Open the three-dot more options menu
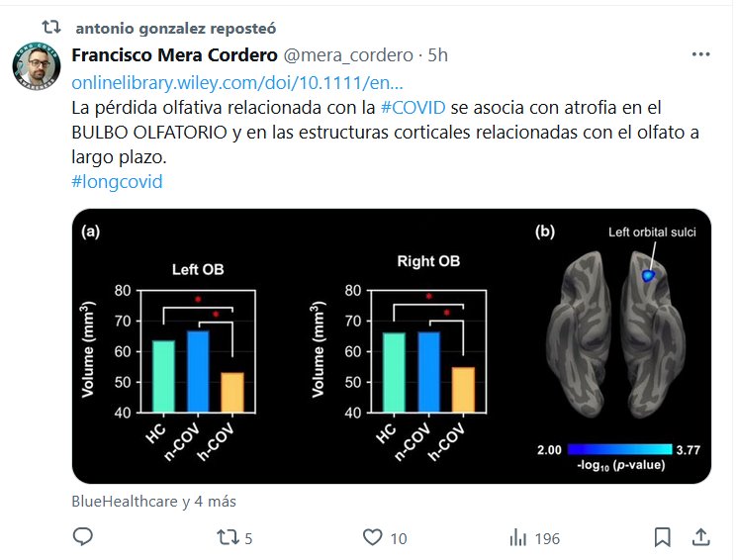 tap(700, 55)
